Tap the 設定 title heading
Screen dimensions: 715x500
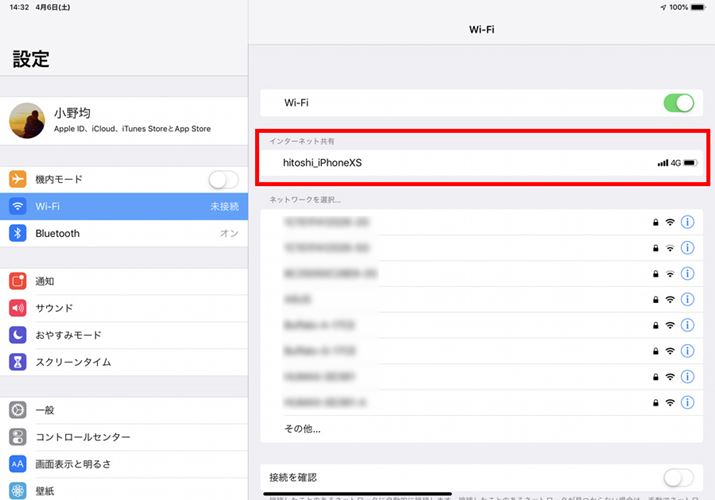[31, 59]
